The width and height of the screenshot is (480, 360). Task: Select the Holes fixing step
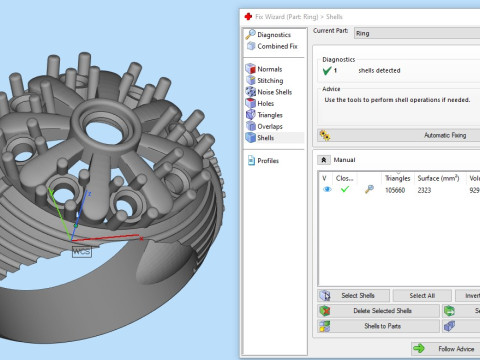[260, 103]
